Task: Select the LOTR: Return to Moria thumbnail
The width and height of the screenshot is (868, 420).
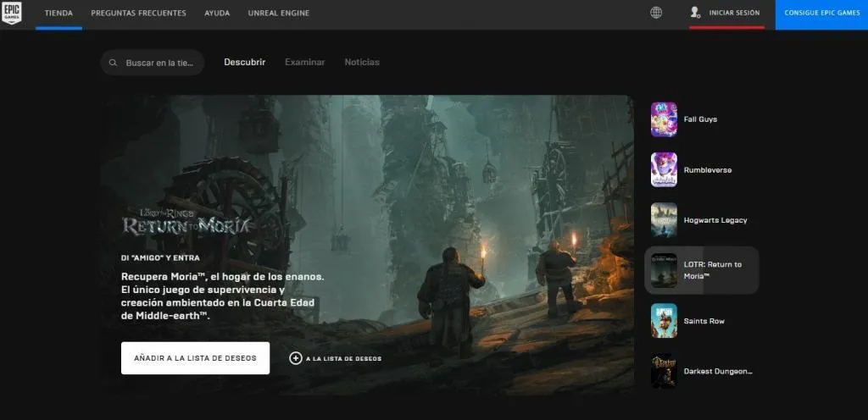Action: 664,270
